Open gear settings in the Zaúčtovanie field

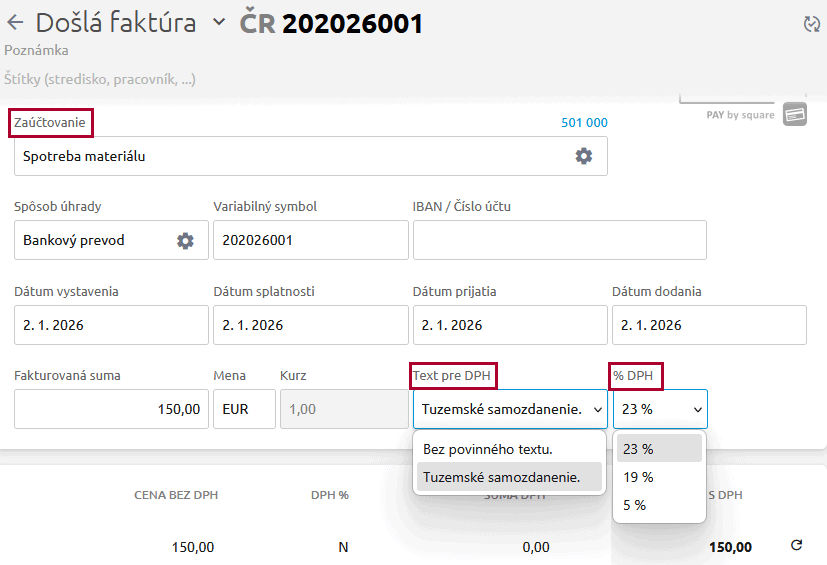[x=583, y=156]
